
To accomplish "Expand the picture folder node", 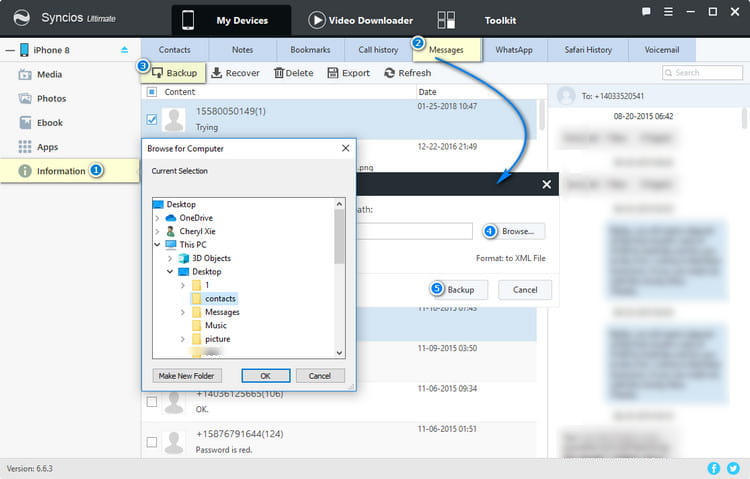I will click(182, 339).
